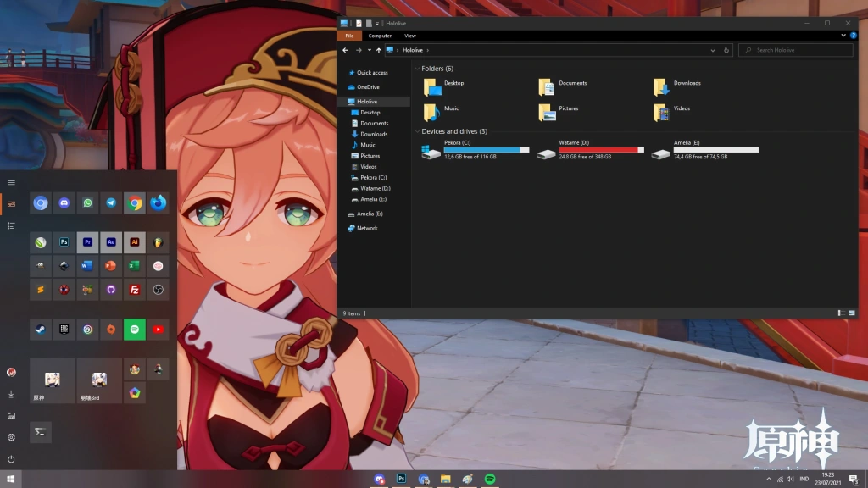Switch Explorer to large icons view via status bar

point(851,313)
